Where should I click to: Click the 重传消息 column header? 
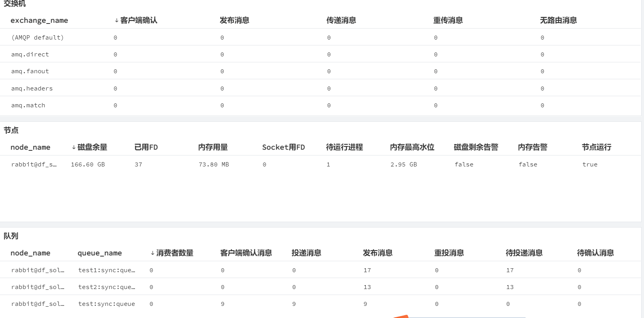pos(448,20)
